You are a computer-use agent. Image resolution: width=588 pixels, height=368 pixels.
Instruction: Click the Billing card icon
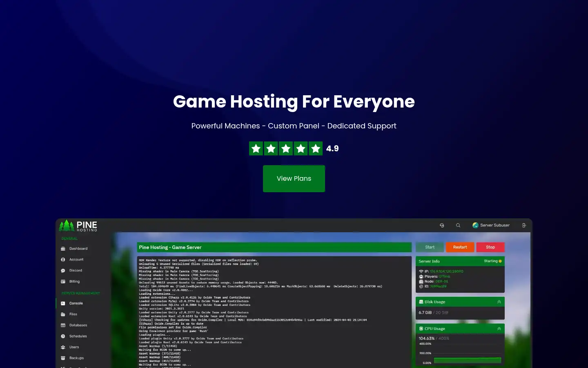[x=63, y=282]
